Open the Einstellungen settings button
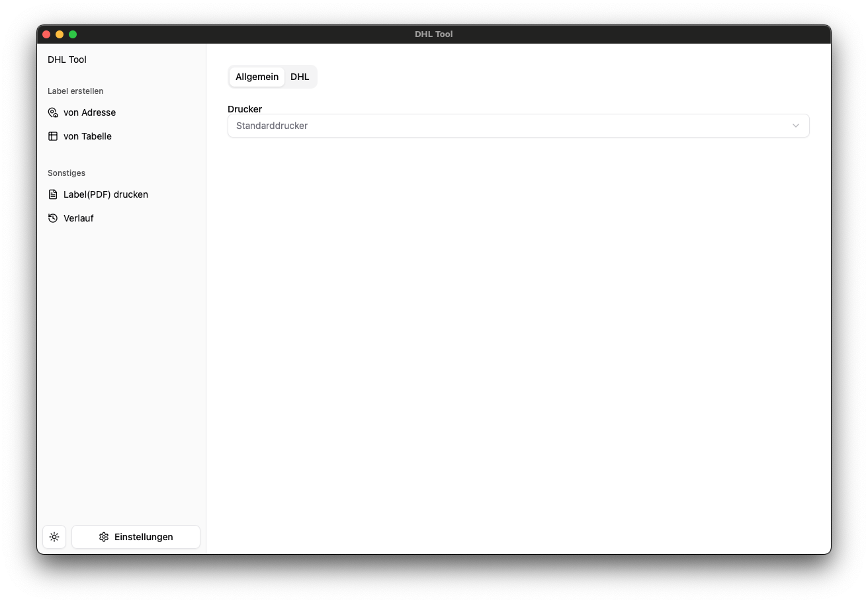 (x=136, y=537)
